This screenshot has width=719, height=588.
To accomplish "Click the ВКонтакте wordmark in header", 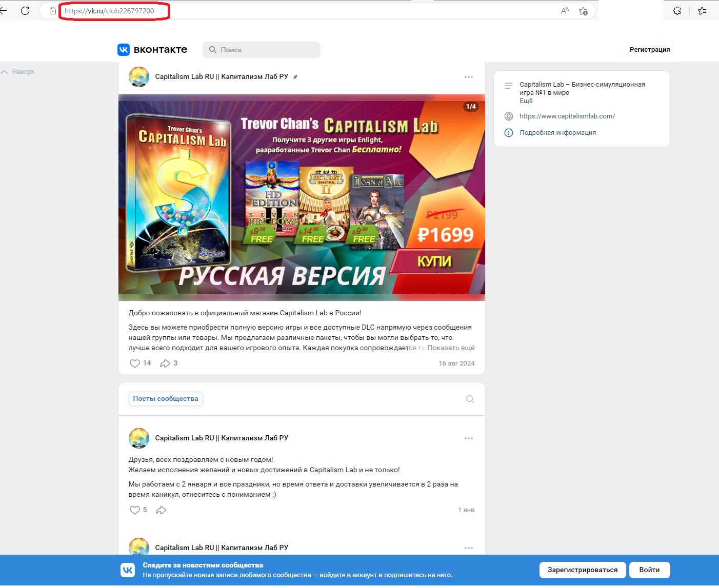I will (x=161, y=50).
